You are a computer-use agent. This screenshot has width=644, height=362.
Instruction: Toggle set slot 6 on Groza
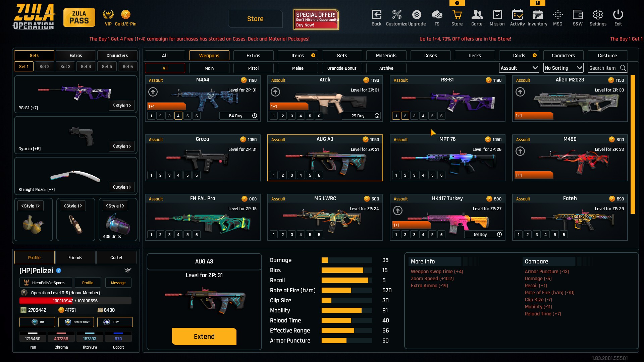click(197, 175)
